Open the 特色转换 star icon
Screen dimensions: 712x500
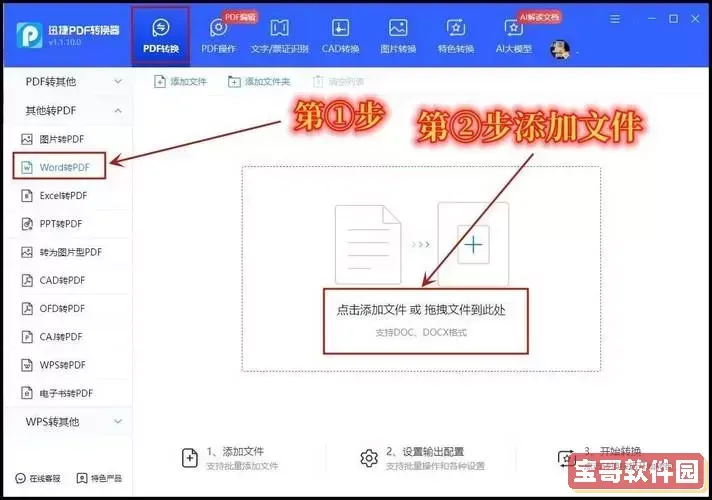pos(456,28)
